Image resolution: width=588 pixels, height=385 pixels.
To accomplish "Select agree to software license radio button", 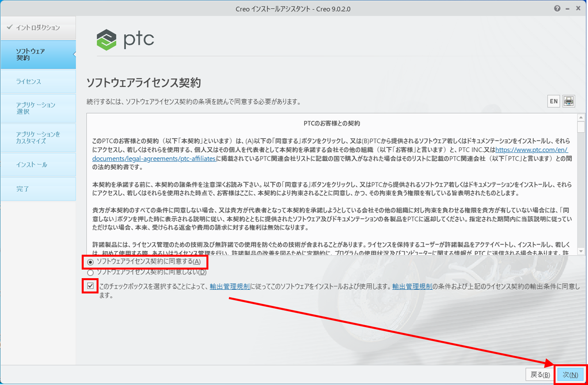I will click(91, 262).
